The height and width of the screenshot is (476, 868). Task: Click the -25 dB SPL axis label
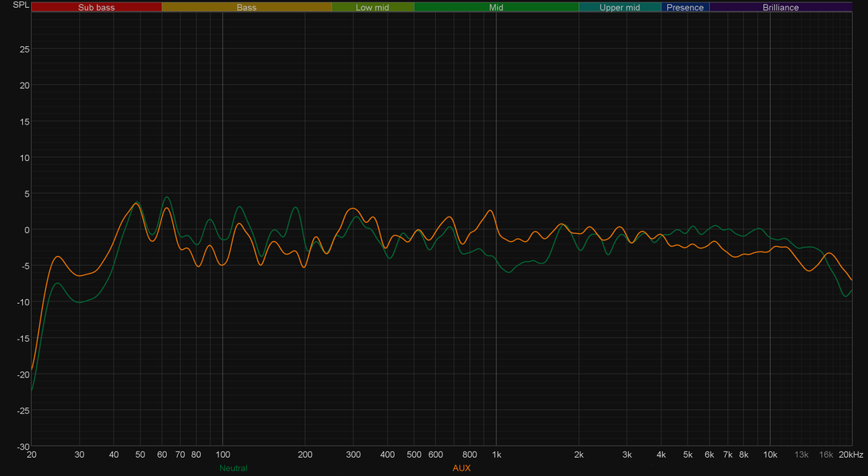coord(23,411)
